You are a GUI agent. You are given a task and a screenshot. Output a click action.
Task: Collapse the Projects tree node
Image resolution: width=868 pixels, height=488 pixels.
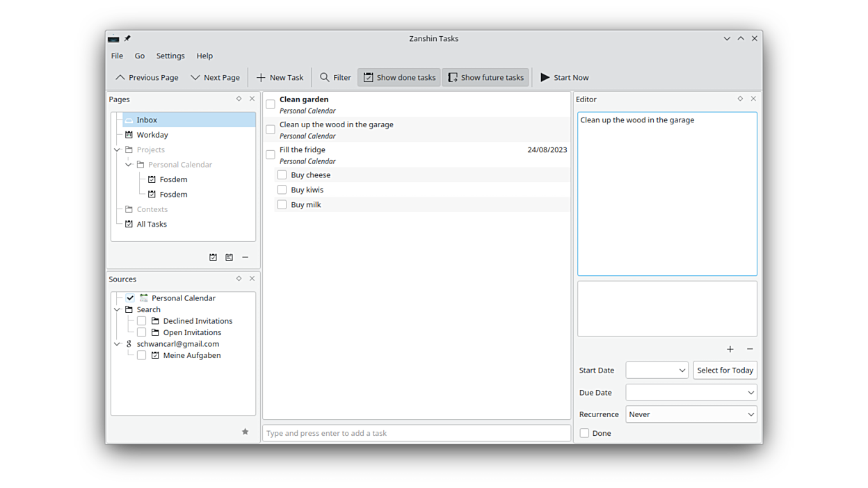(x=117, y=149)
